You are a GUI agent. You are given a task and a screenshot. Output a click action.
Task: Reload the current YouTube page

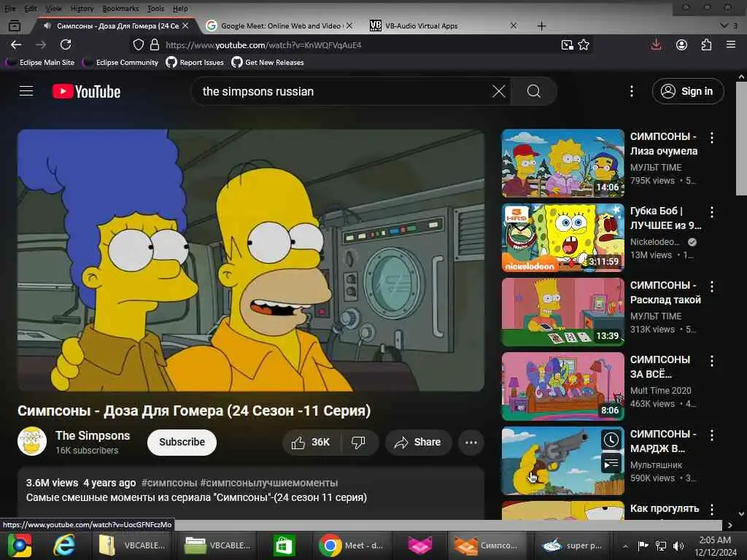(x=66, y=44)
